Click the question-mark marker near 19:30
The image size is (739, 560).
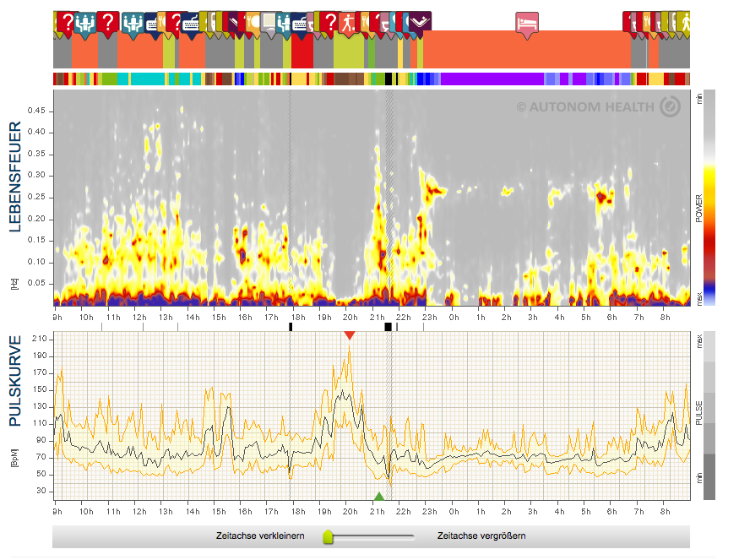pyautogui.click(x=331, y=22)
